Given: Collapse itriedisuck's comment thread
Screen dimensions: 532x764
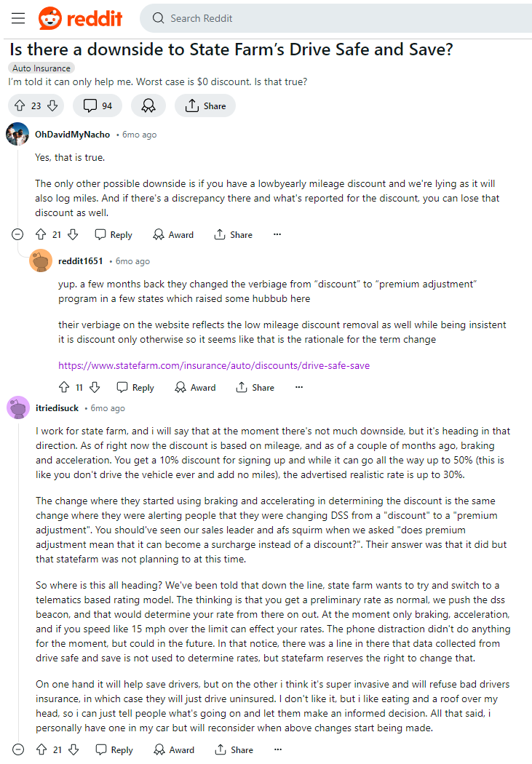Looking at the screenshot, I should pos(18,750).
